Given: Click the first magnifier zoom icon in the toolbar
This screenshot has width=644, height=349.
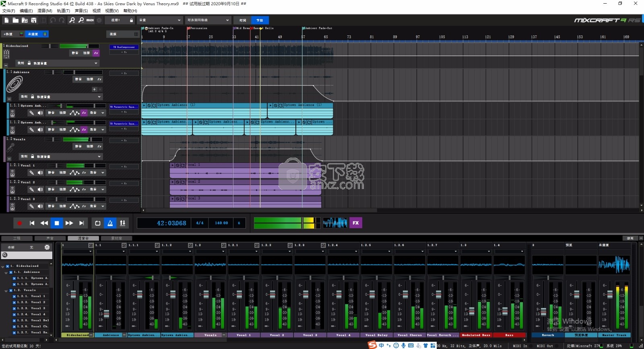Looking at the screenshot, I should tap(72, 20).
